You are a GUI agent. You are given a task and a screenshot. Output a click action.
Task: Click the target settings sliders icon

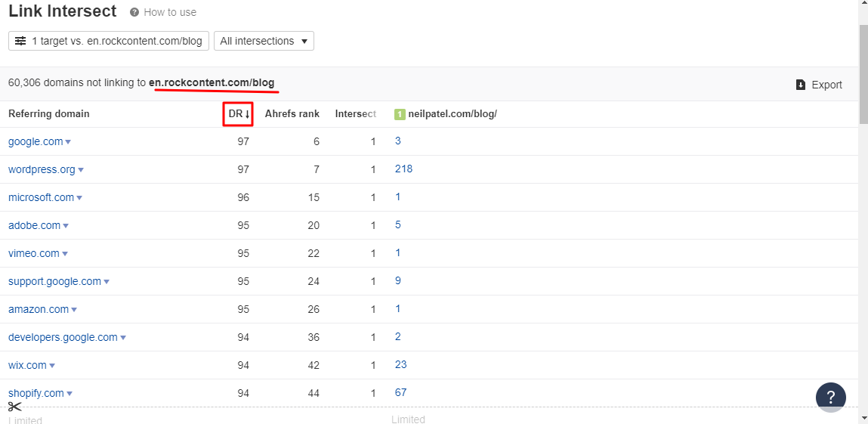click(20, 41)
